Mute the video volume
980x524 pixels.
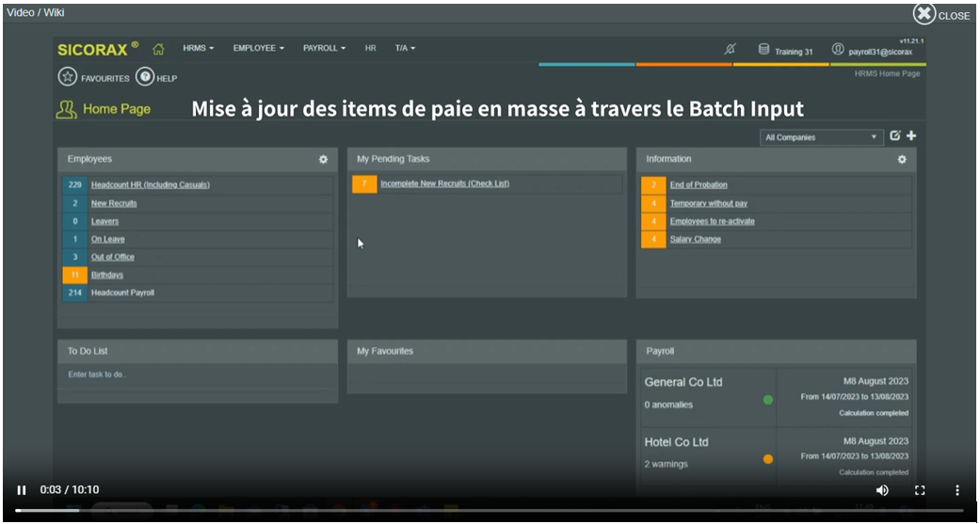pyautogui.click(x=882, y=490)
